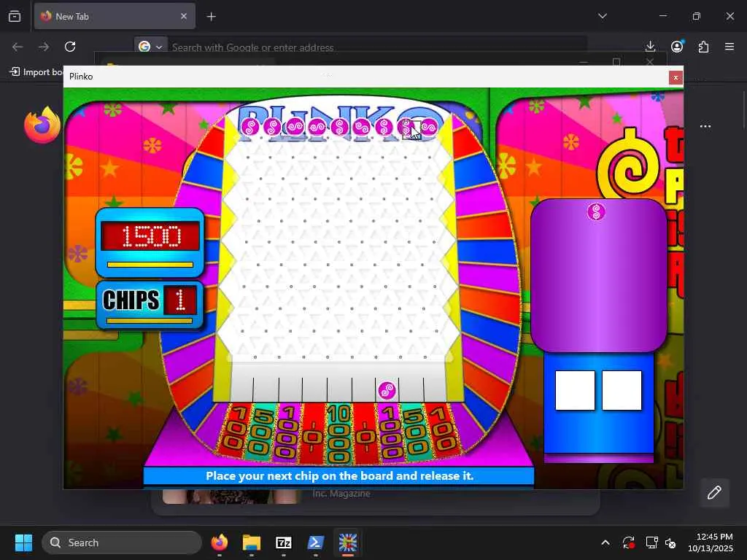This screenshot has height=560, width=747.
Task: Click the red 1500 score display
Action: 150,236
